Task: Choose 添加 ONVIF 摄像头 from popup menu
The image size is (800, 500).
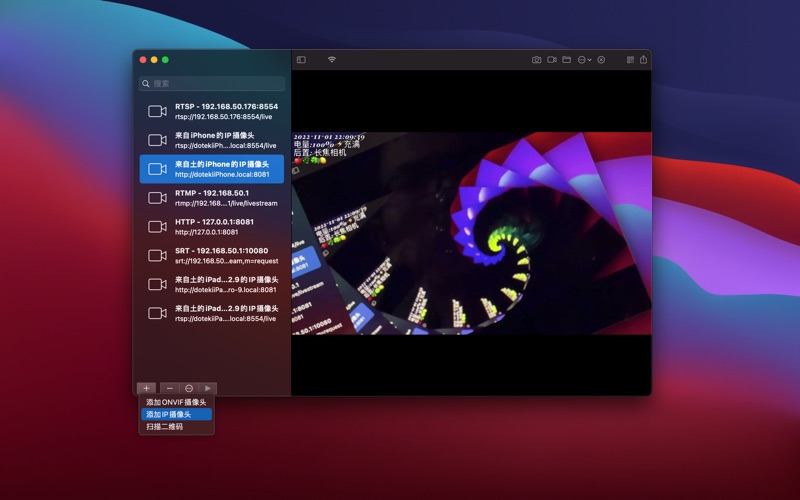Action: (176, 402)
